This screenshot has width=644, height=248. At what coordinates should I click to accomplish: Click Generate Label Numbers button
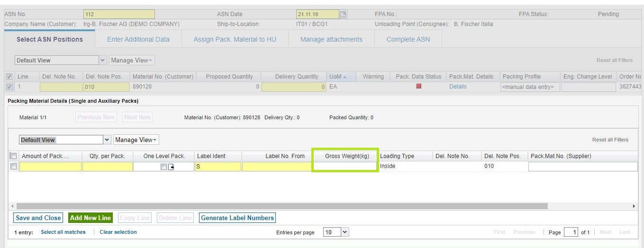(x=237, y=218)
